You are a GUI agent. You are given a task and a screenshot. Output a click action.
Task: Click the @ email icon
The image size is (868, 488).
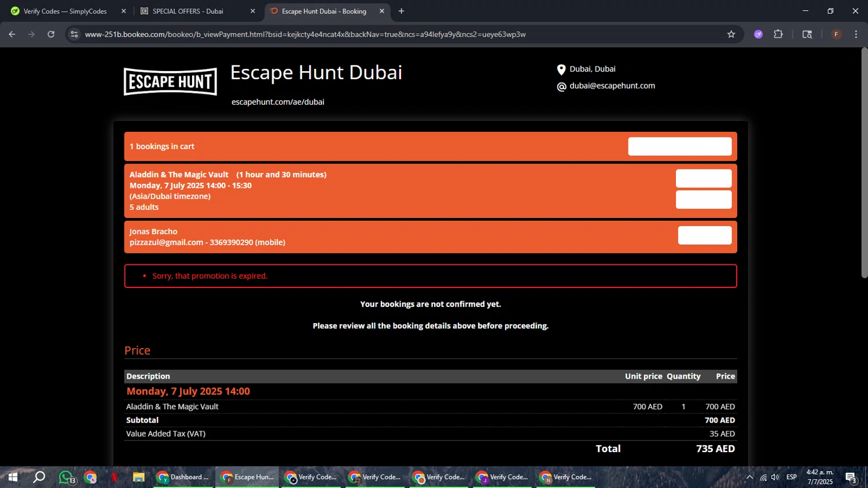[561, 87]
